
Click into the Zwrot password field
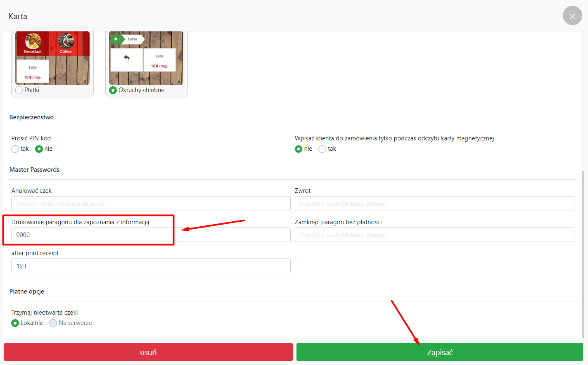point(434,204)
